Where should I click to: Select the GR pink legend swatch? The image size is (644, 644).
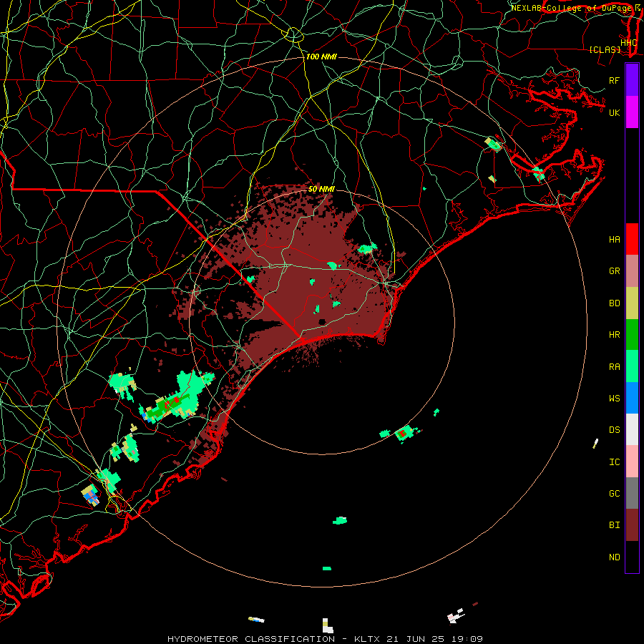[x=632, y=271]
